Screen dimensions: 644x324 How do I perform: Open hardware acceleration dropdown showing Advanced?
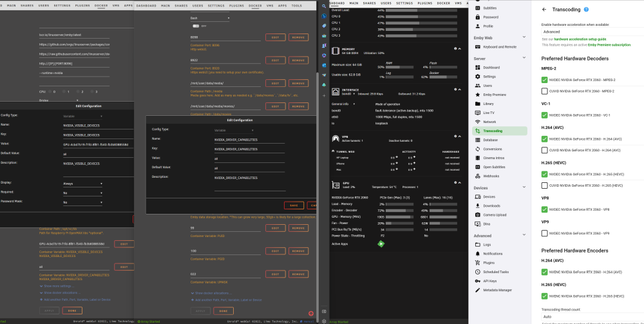tap(592, 32)
